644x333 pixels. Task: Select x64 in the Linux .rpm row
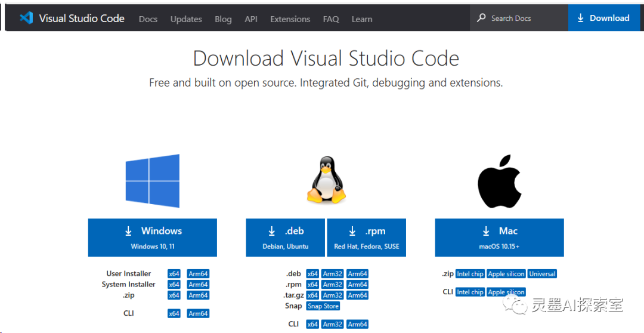pos(312,285)
